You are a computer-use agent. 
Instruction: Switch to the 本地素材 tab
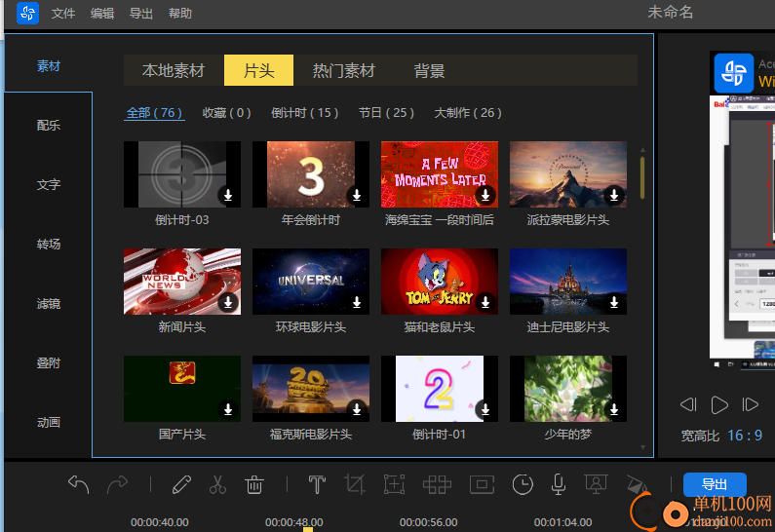point(174,70)
